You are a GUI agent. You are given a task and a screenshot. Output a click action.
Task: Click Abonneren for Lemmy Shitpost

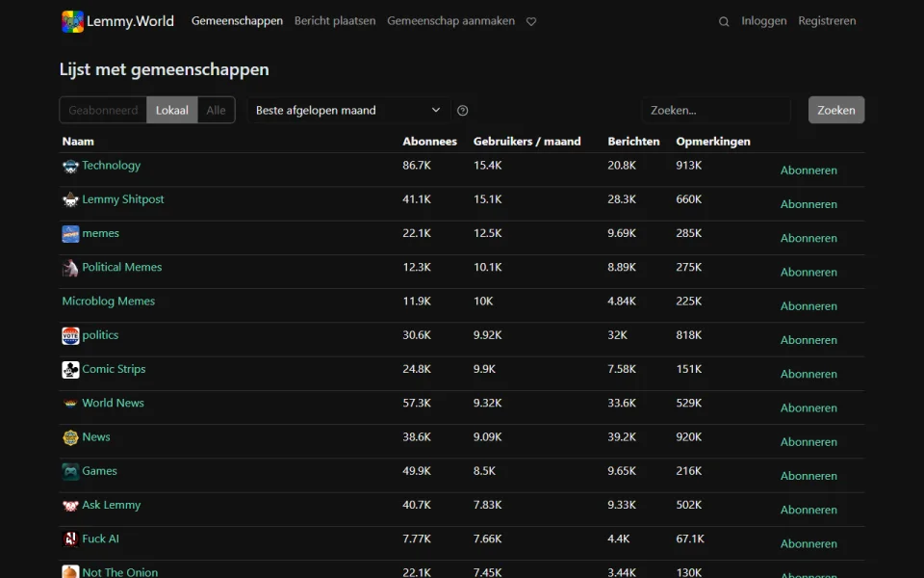point(808,204)
